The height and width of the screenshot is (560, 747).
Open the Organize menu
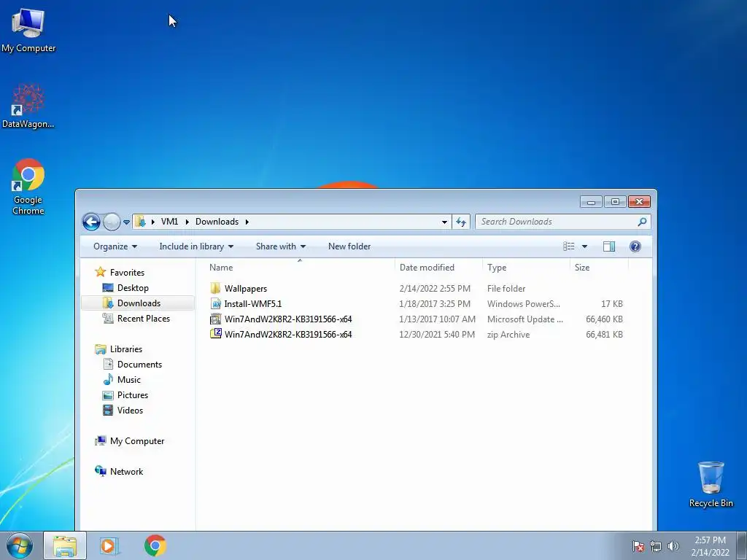click(x=115, y=246)
